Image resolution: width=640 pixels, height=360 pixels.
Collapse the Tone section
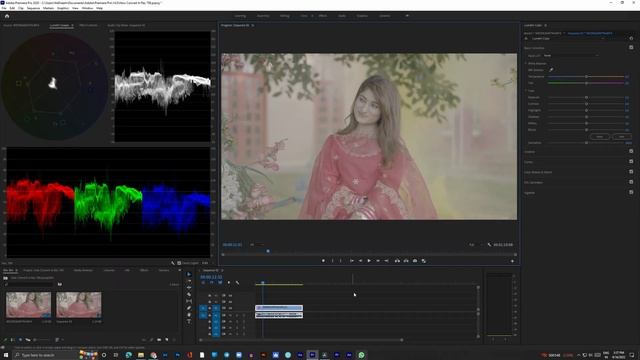(x=526, y=91)
